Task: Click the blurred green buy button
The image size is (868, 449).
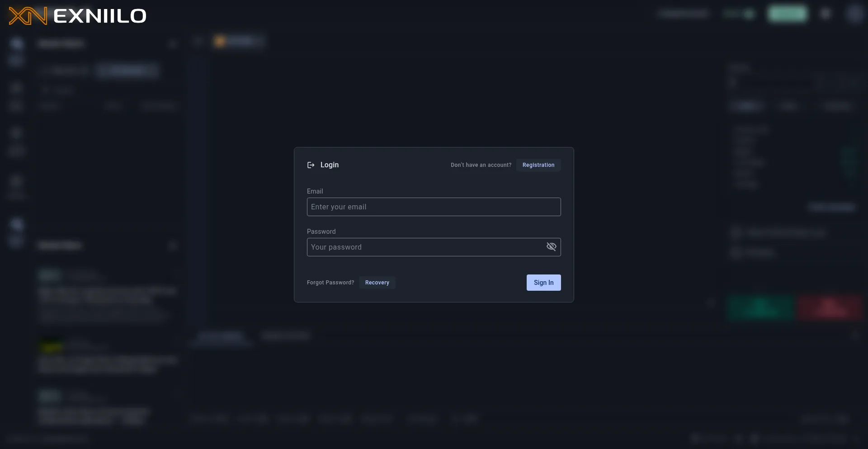Action: coord(761,307)
